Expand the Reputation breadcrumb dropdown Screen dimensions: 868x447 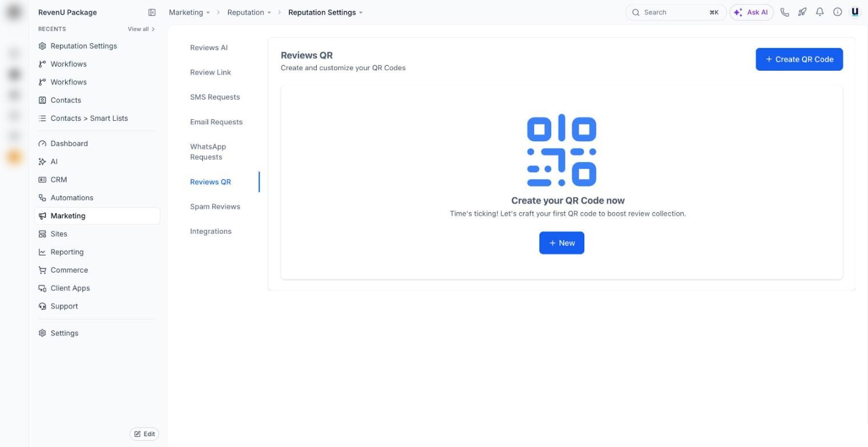coord(269,13)
